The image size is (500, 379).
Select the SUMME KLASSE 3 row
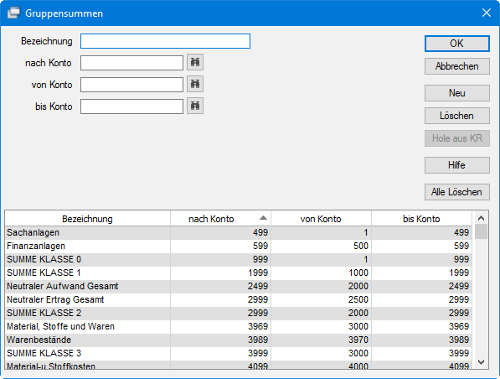click(238, 353)
